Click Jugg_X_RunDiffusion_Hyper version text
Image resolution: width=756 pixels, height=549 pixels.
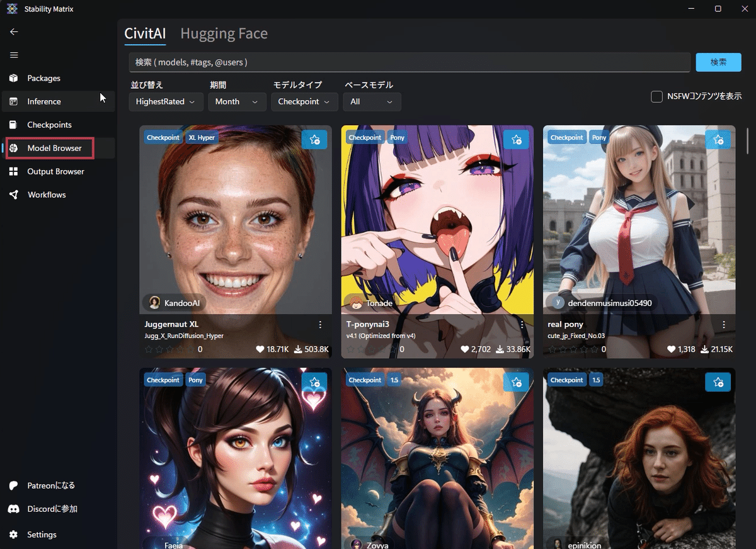[184, 336]
